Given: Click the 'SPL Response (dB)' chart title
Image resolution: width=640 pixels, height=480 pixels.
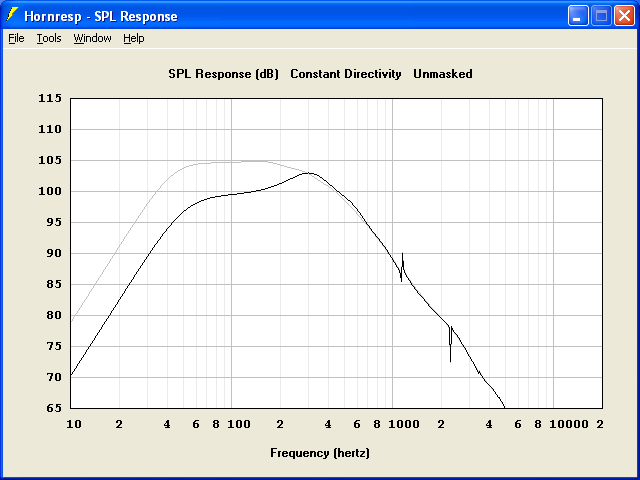Looking at the screenshot, I should point(223,74).
